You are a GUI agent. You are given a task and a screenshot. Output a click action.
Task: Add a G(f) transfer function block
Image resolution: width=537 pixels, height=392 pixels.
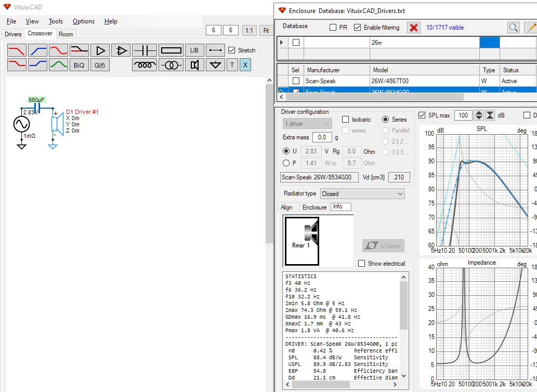[x=100, y=64]
